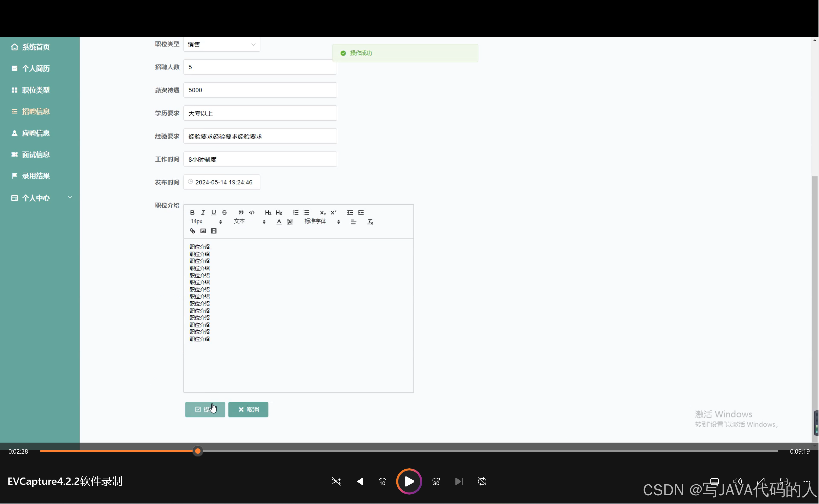Viewport: 819px width, 504px height.
Task: Go to the next video
Action: [459, 481]
